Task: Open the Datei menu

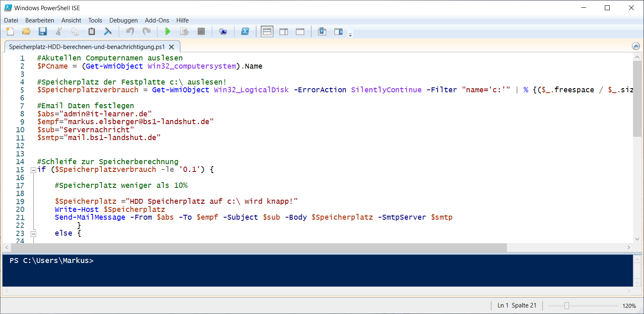Action: [x=11, y=20]
